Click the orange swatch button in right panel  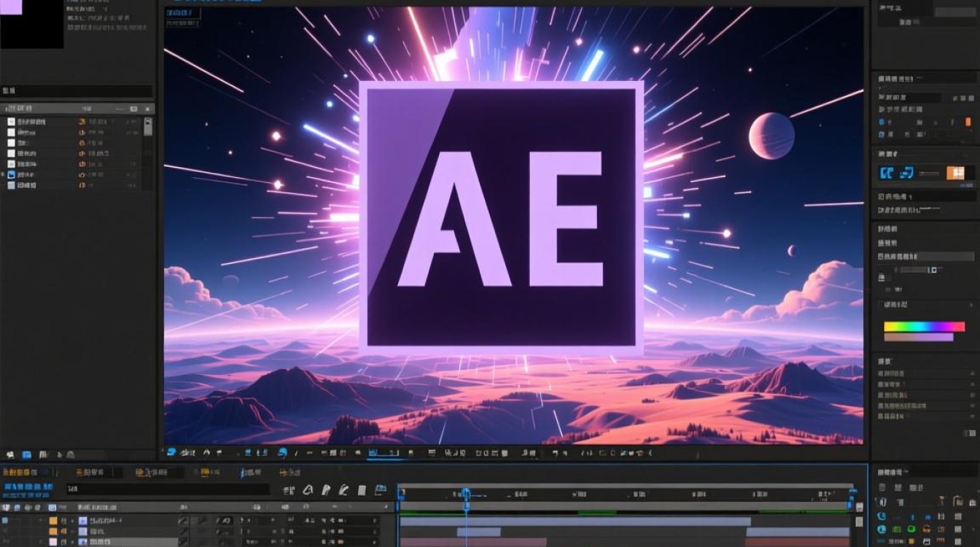[x=955, y=173]
